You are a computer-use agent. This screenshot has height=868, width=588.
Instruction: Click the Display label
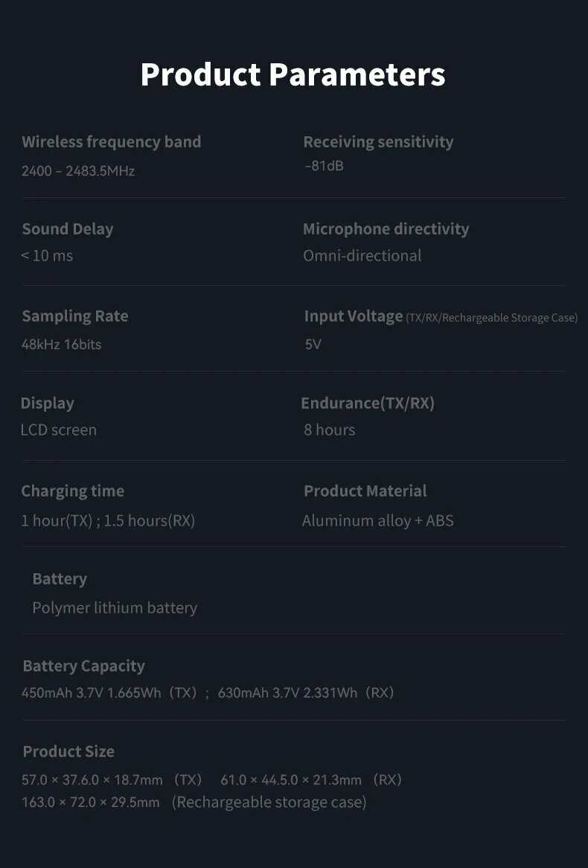point(47,403)
